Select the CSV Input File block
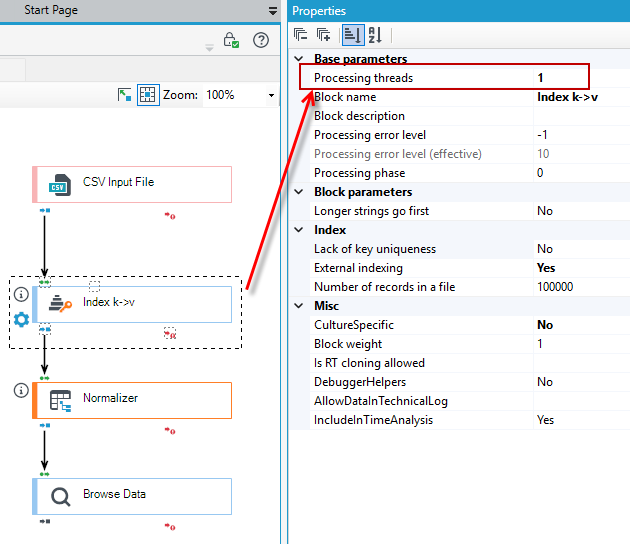Viewport: 630px width, 544px height. tap(132, 184)
